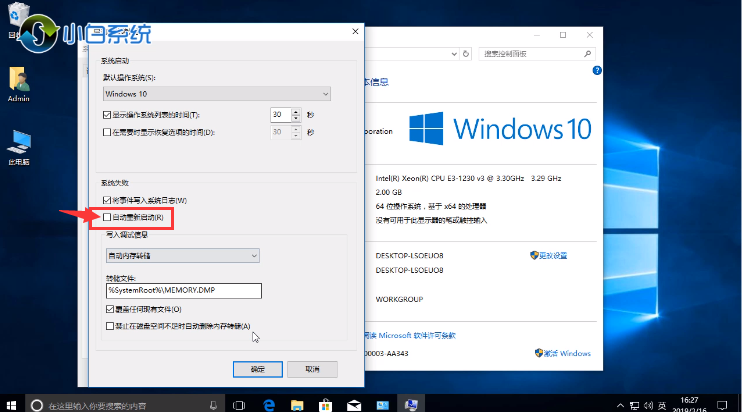The height and width of the screenshot is (412, 743).
Task: Close the startup and recovery dialog
Action: tap(355, 31)
